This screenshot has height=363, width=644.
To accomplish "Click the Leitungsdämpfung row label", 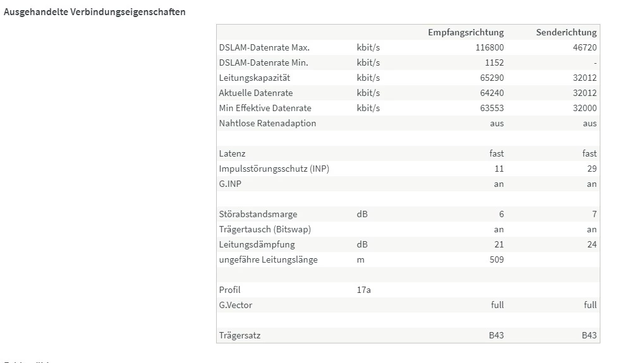I will tap(257, 244).
